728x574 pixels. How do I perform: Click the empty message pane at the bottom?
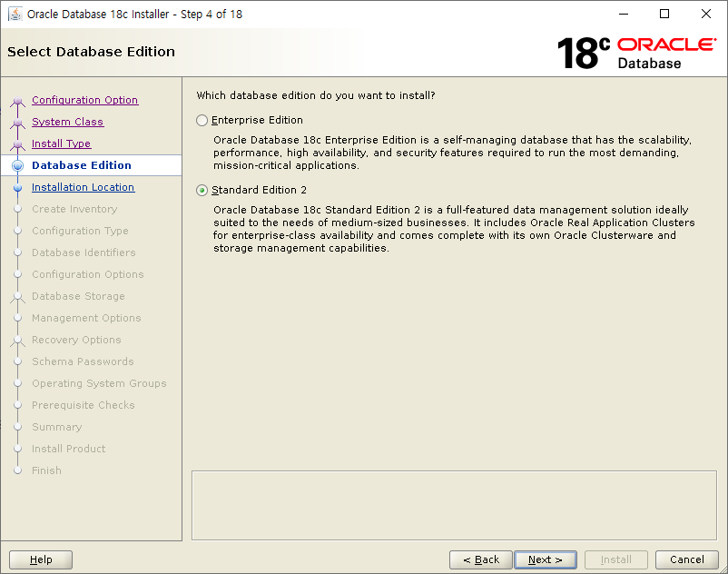click(x=454, y=505)
